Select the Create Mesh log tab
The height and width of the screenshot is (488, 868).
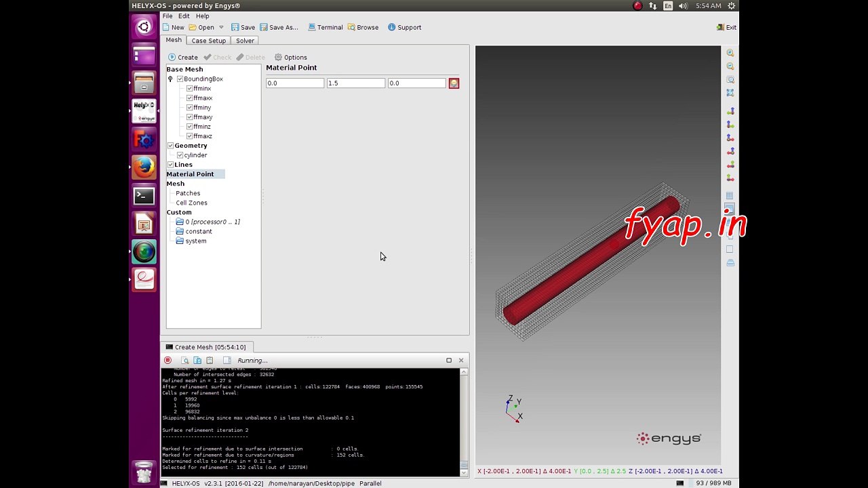point(205,347)
